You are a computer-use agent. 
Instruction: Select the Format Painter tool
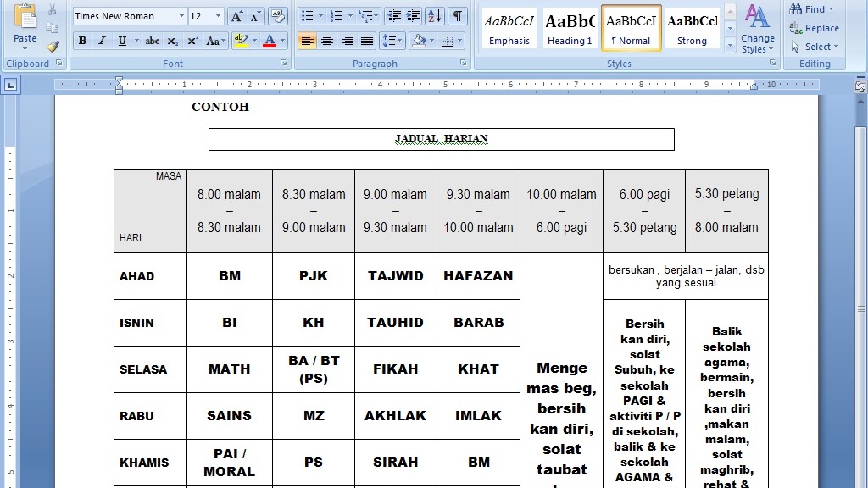53,47
